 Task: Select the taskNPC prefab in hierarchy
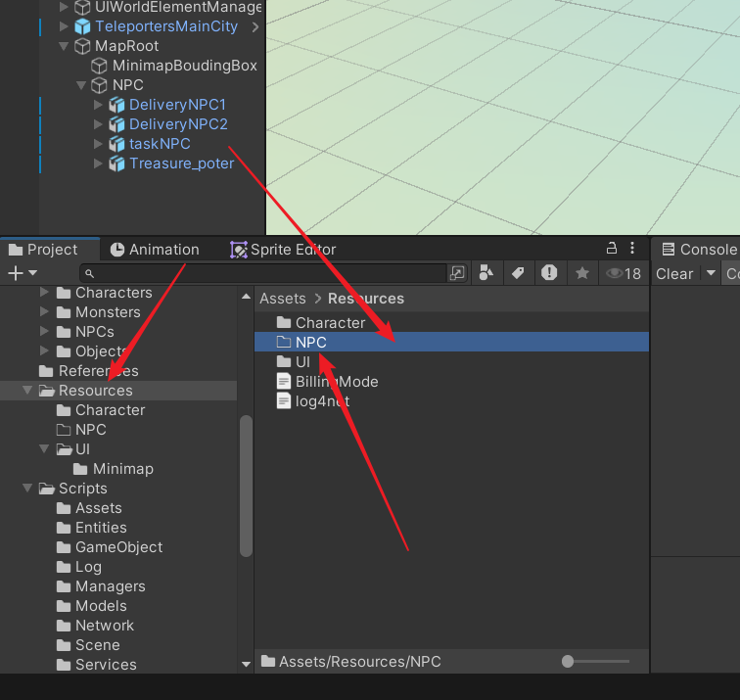[x=160, y=144]
